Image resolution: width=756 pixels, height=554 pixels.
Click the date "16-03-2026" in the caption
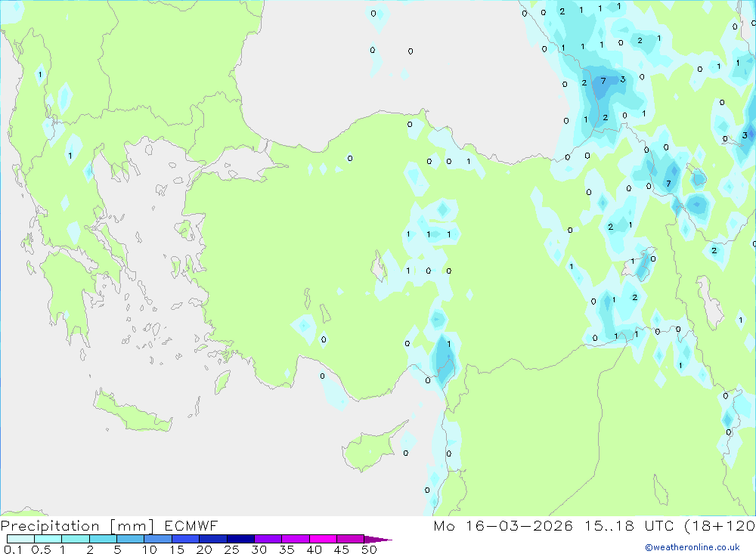tap(519, 525)
